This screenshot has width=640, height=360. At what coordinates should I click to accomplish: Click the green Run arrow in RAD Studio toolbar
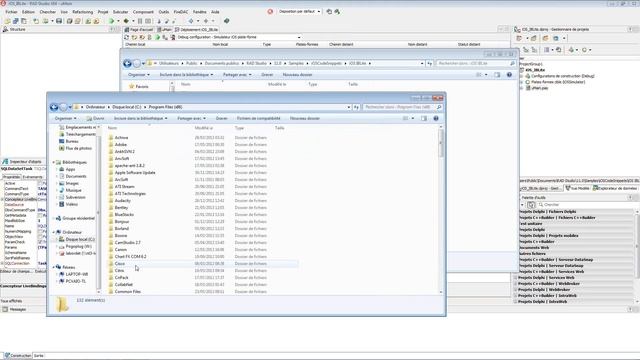(111, 21)
